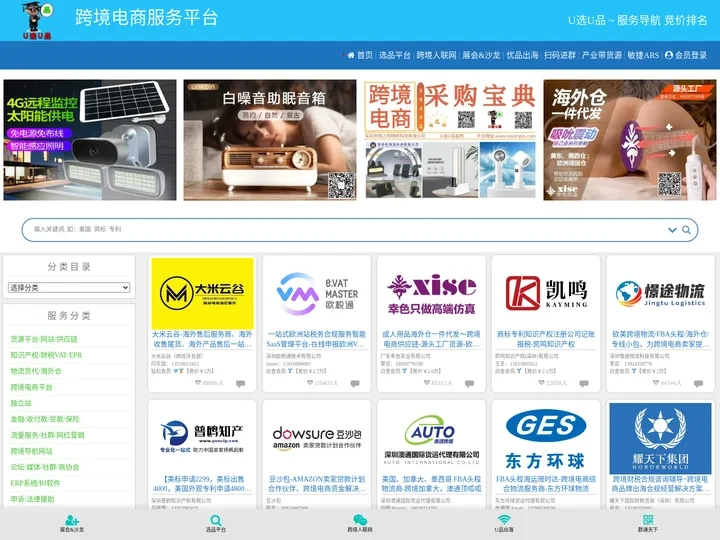Click the 凯鸣 KAYMING logo
Screen dimensions: 720x540
click(x=546, y=293)
